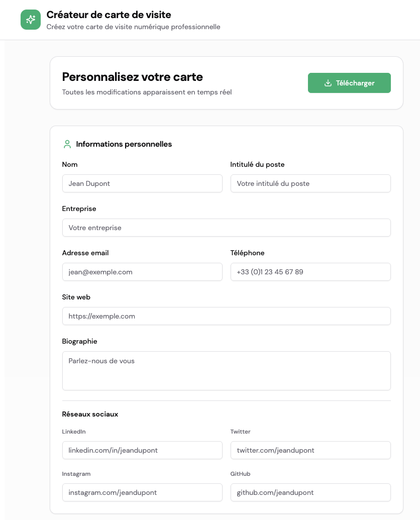Click the Réseaux sociaux section label
Viewport: 420px width, 520px height.
[90, 414]
